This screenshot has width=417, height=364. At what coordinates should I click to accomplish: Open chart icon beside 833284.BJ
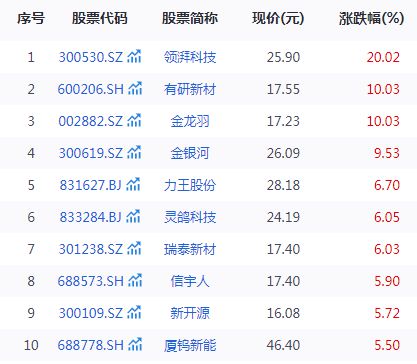point(133,216)
